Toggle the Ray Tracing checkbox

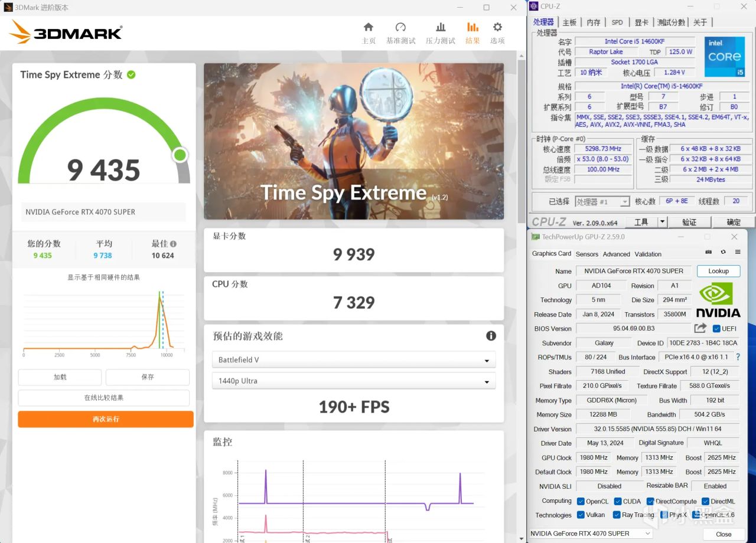tap(616, 515)
